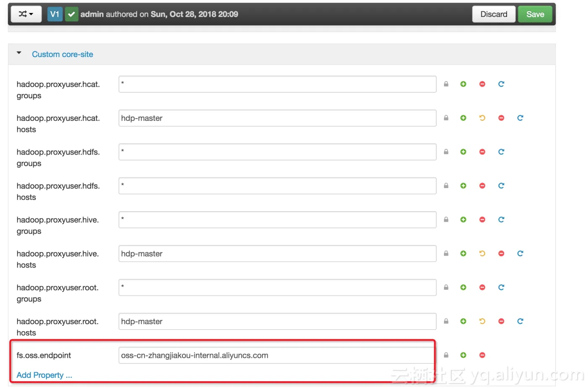
Task: Green plus override icon for hadoop.proxyuser.hive.hosts
Action: click(463, 254)
